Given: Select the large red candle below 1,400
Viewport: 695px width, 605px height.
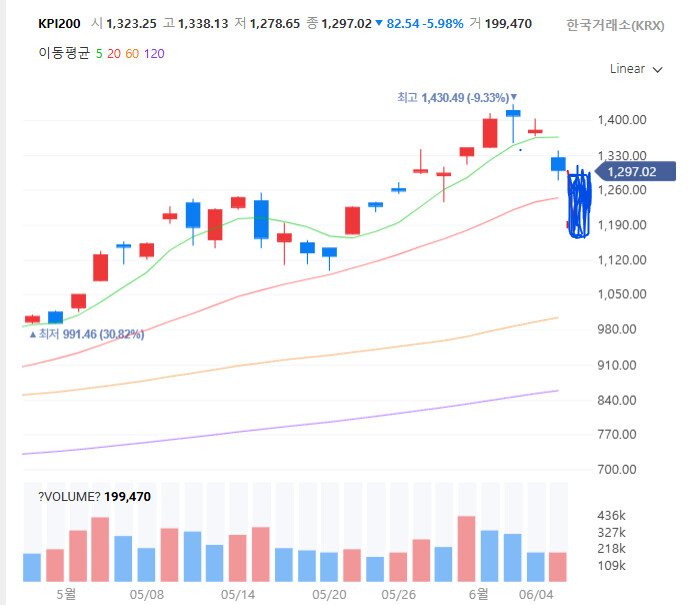Looking at the screenshot, I should 490,133.
